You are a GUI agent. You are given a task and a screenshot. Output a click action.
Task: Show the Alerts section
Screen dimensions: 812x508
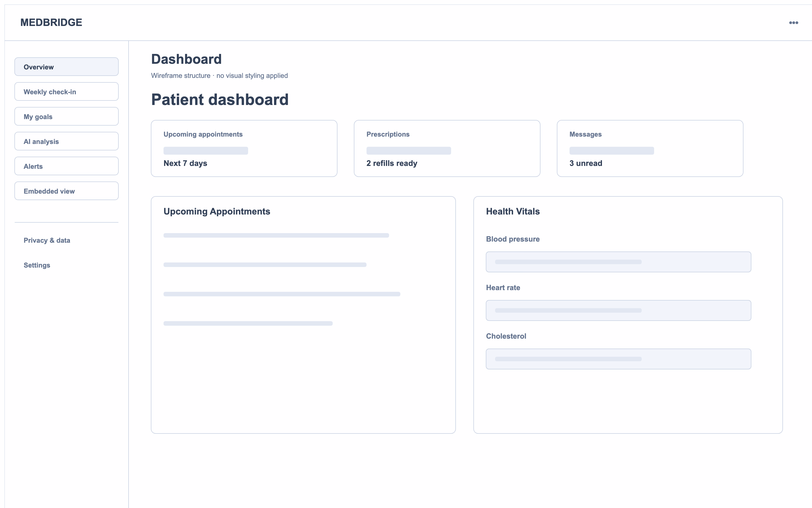point(67,166)
